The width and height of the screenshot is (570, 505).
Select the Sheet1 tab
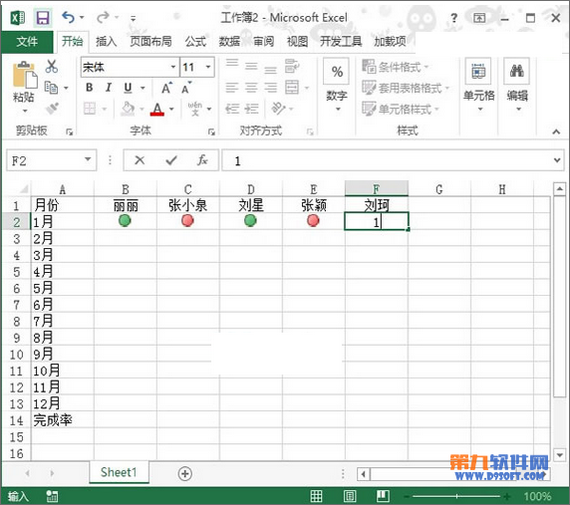pos(119,472)
